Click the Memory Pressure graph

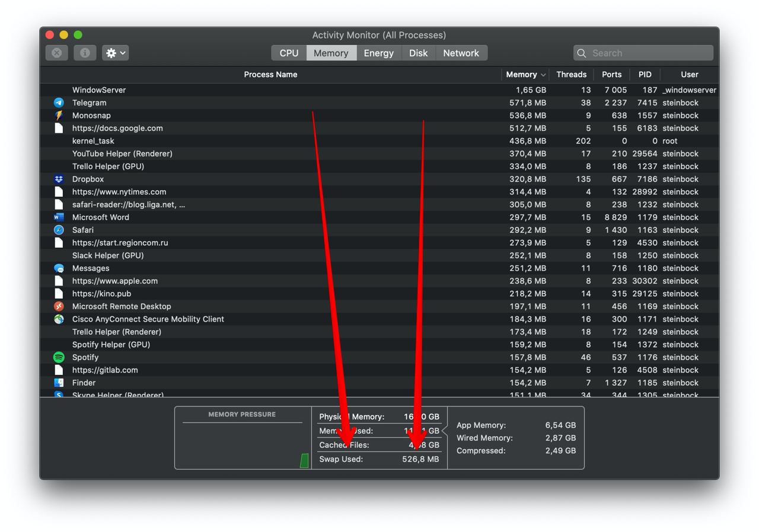243,445
